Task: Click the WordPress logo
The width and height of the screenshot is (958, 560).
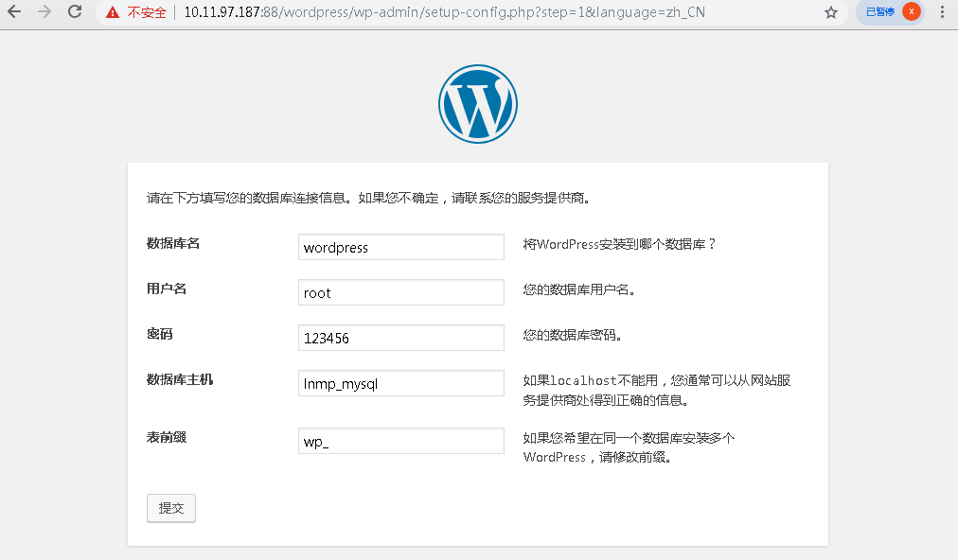Action: pos(478,103)
